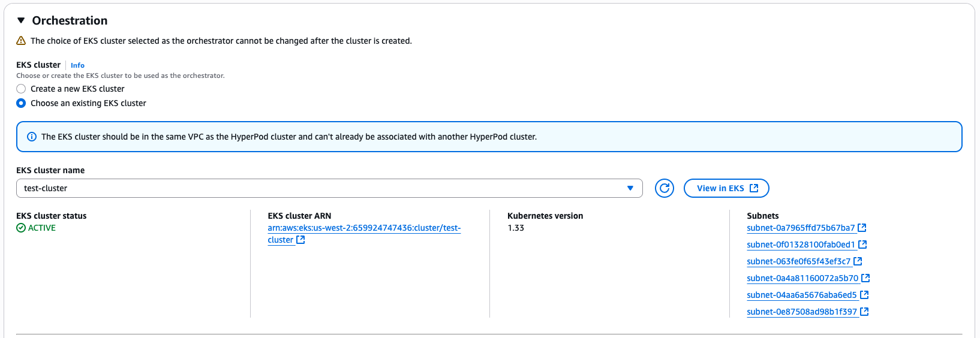Open subnet-0e87508ad98b1f397 link
Image resolution: width=980 pixels, height=338 pixels.
coord(802,312)
